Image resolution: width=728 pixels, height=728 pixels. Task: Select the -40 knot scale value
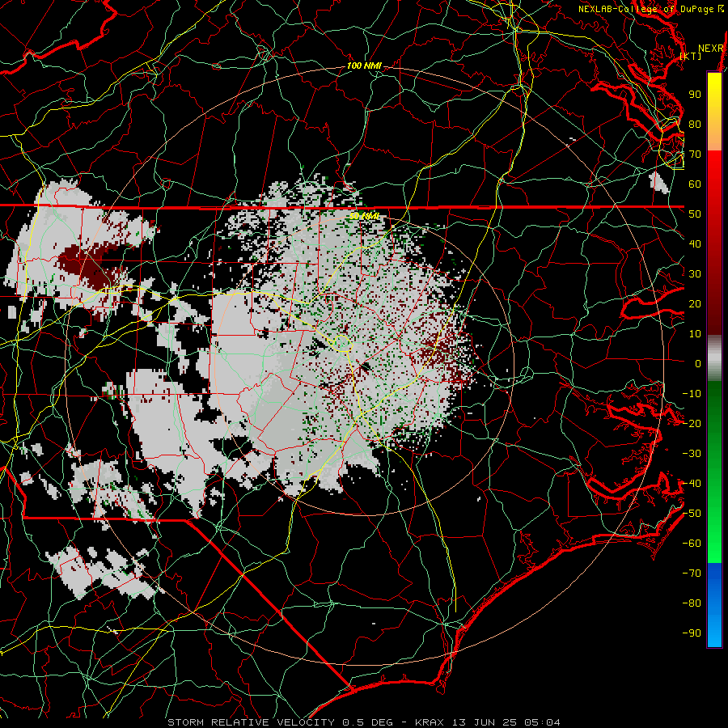[692, 484]
